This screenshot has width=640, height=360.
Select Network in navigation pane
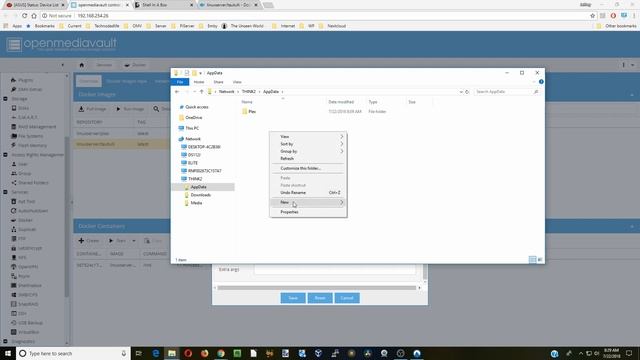pos(193,139)
